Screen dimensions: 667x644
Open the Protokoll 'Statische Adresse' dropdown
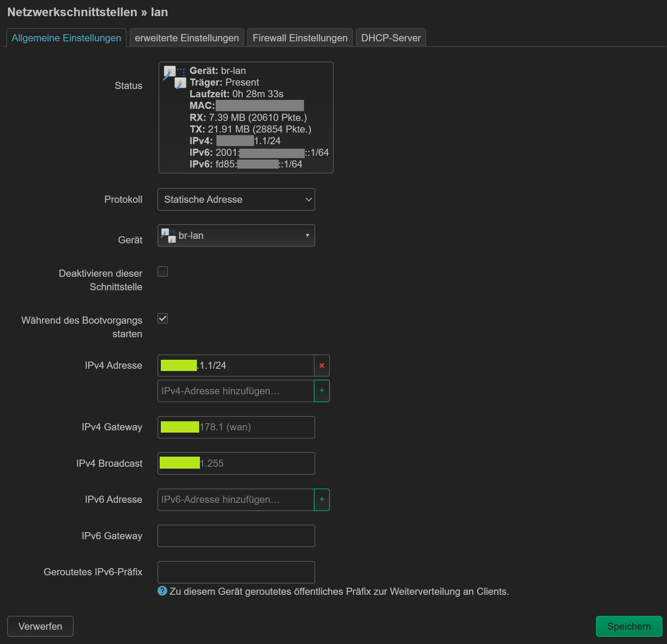(236, 199)
